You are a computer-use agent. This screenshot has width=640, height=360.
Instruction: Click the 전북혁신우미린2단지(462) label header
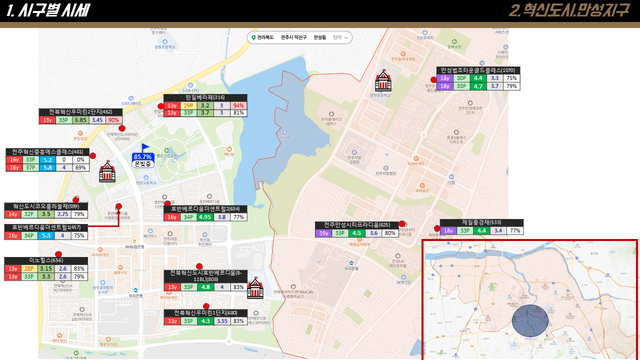(81, 112)
